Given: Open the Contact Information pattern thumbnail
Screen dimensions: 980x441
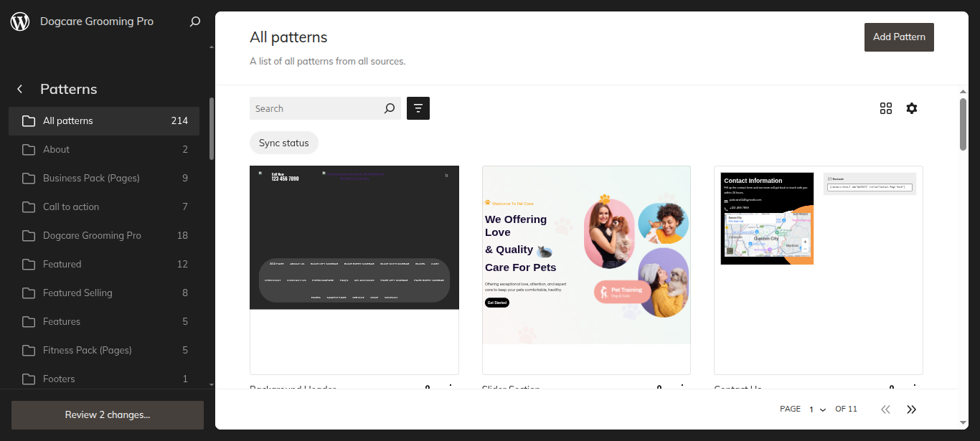Looking at the screenshot, I should click(x=819, y=270).
